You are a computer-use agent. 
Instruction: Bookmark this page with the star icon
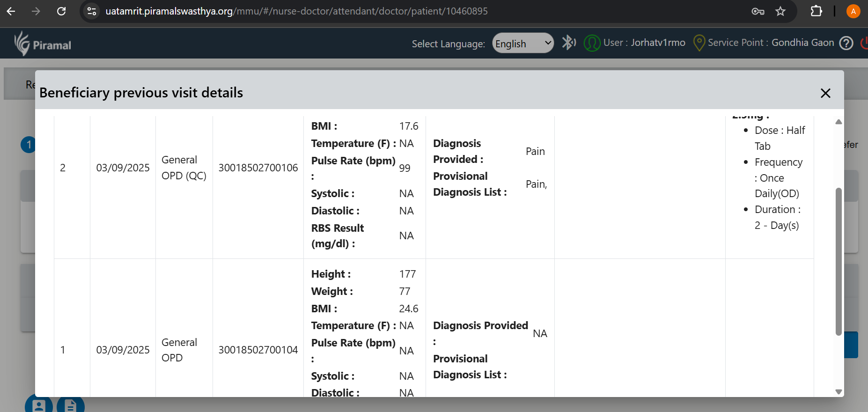click(780, 11)
